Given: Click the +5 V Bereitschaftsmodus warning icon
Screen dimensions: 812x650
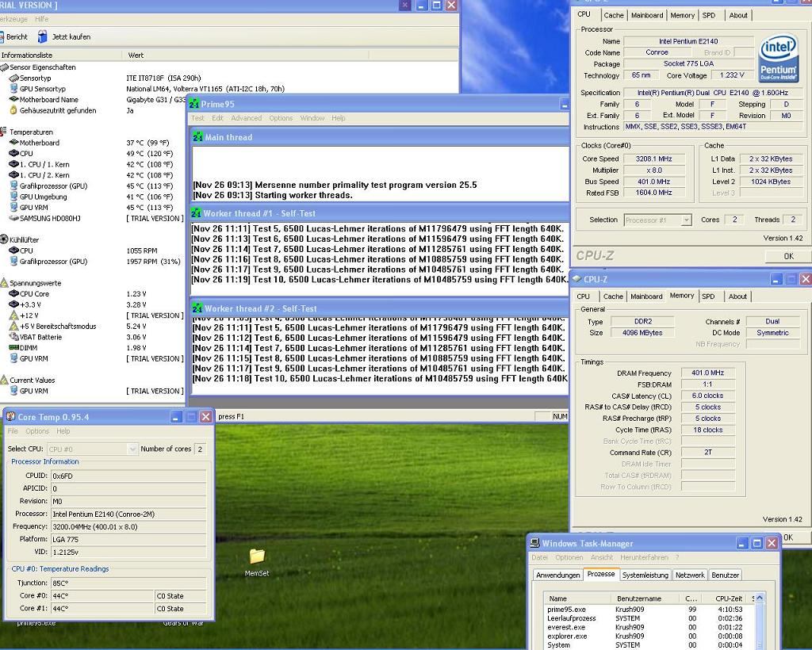Looking at the screenshot, I should [13, 326].
